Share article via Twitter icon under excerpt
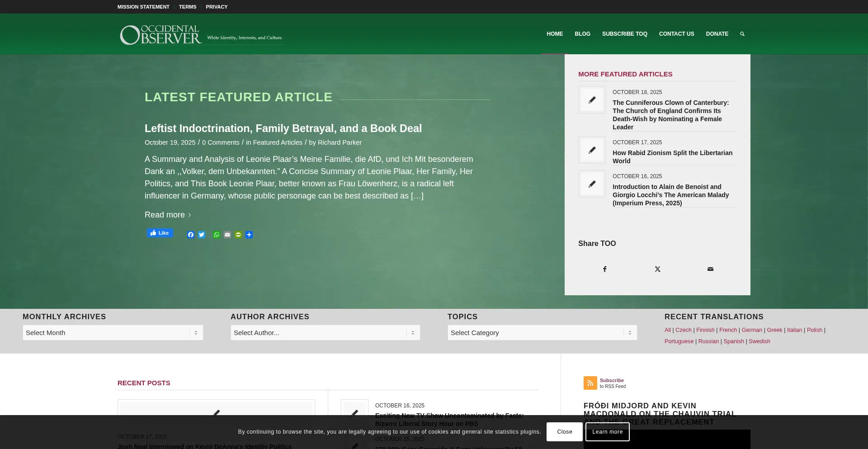The width and height of the screenshot is (868, 449). pyautogui.click(x=202, y=235)
